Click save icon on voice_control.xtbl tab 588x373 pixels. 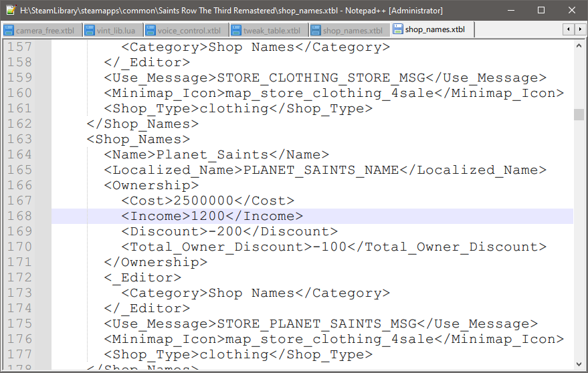click(151, 30)
